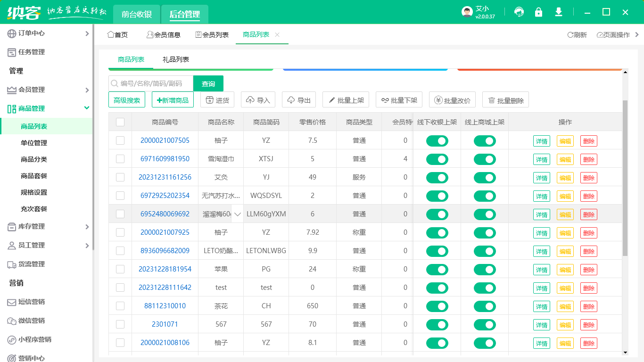Image resolution: width=644 pixels, height=362 pixels.
Task: Click the 刷新 refresh icon
Action: click(x=570, y=35)
